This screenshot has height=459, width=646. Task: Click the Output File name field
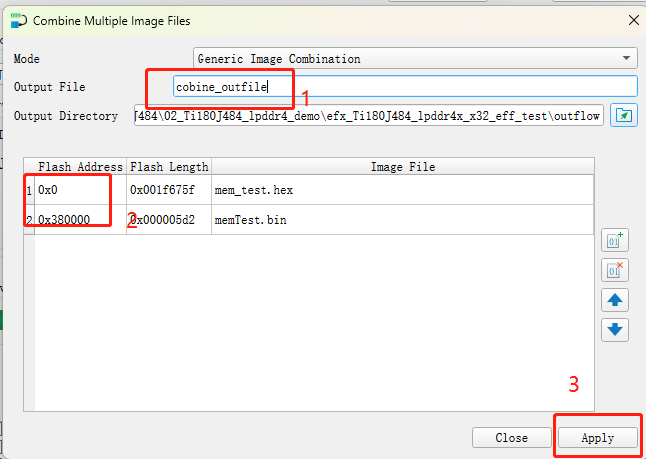click(x=404, y=87)
